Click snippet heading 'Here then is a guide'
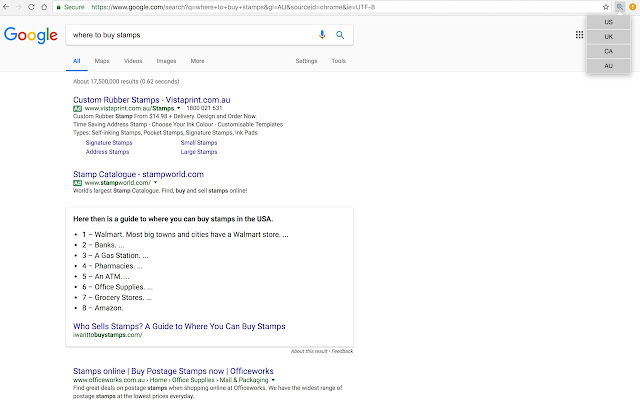 tap(173, 219)
